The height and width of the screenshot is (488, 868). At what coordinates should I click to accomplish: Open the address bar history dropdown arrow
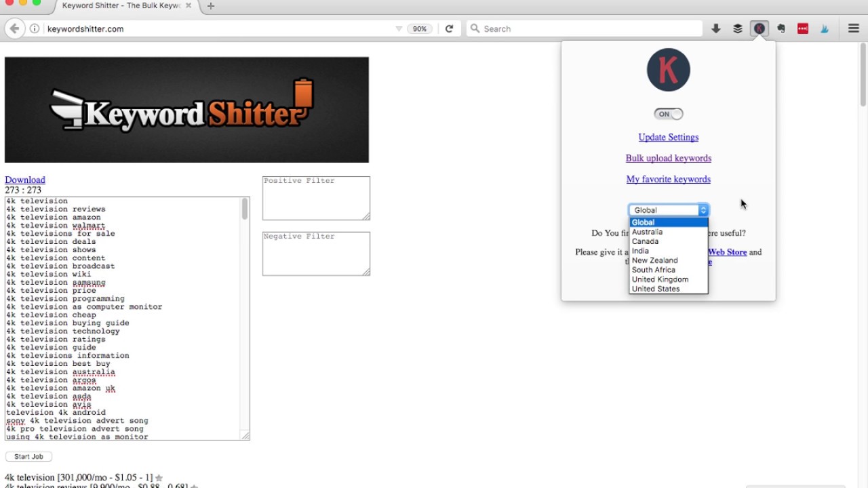(399, 28)
